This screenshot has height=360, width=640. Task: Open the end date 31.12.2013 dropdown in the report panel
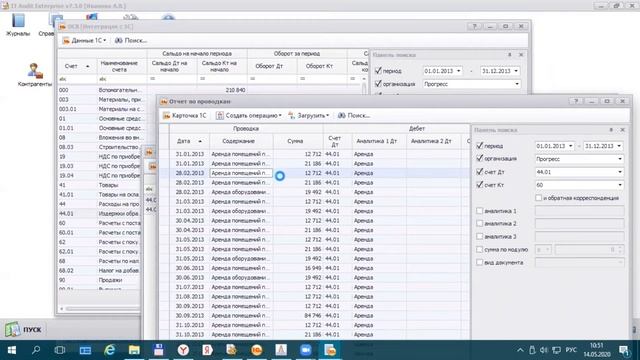(x=619, y=146)
